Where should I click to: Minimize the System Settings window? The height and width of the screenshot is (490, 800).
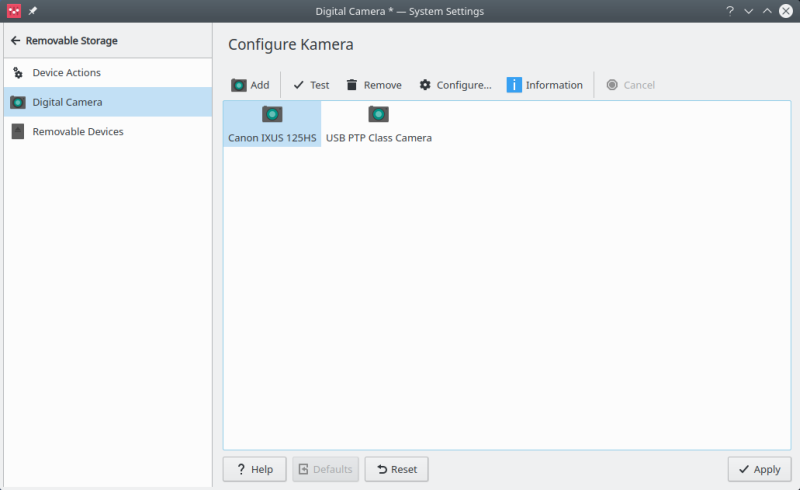[748, 11]
